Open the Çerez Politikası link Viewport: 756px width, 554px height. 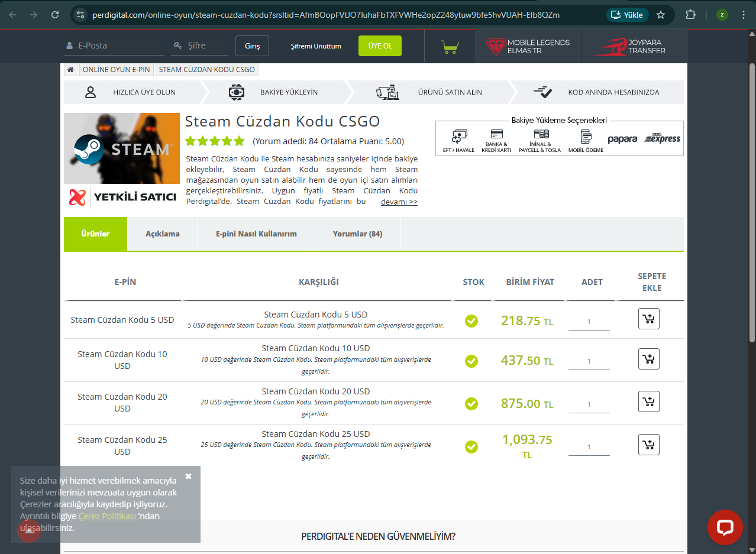pyautogui.click(x=107, y=516)
